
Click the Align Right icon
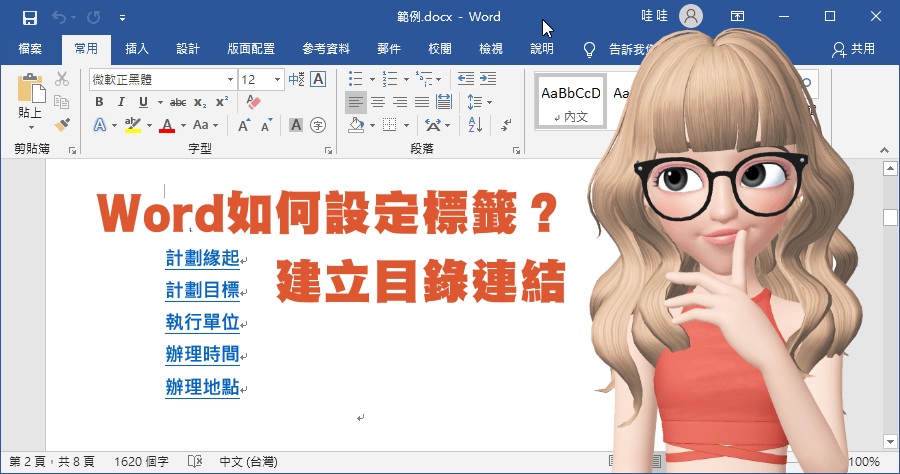pyautogui.click(x=400, y=102)
